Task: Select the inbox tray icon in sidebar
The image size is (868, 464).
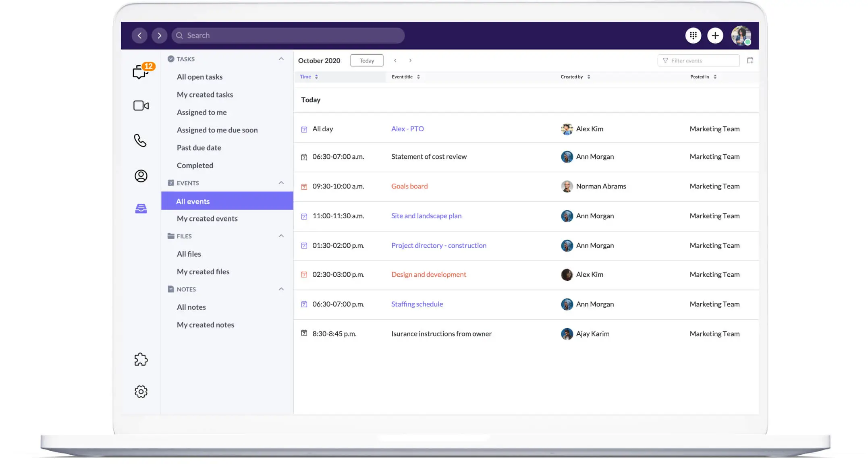Action: 141,208
